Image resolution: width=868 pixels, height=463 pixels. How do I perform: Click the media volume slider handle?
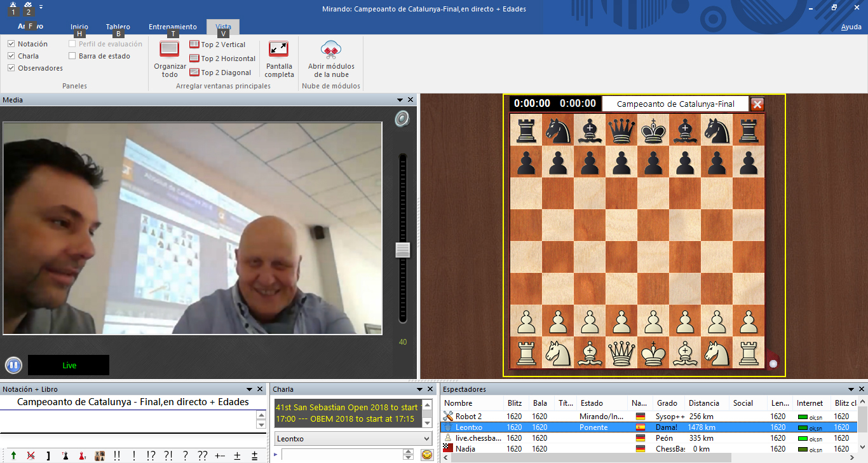point(403,250)
